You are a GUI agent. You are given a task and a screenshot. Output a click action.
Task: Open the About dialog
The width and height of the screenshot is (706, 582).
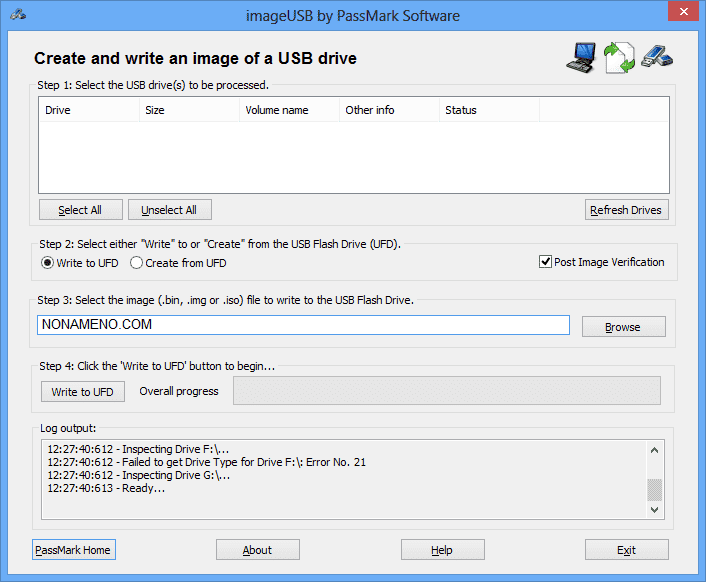(x=258, y=550)
